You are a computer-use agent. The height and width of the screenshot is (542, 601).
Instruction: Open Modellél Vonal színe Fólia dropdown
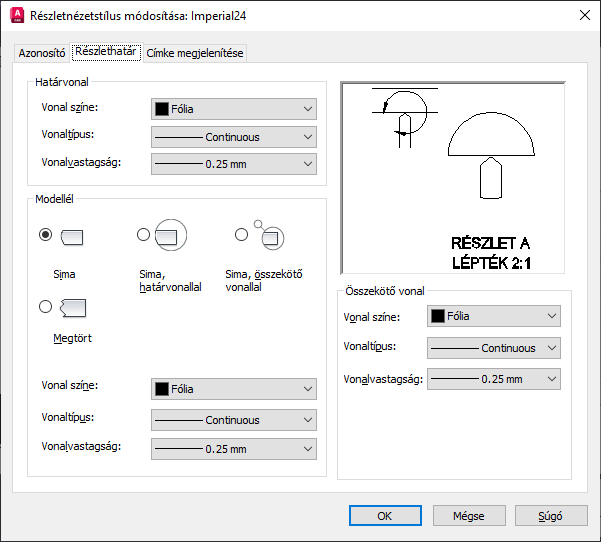(x=234, y=389)
